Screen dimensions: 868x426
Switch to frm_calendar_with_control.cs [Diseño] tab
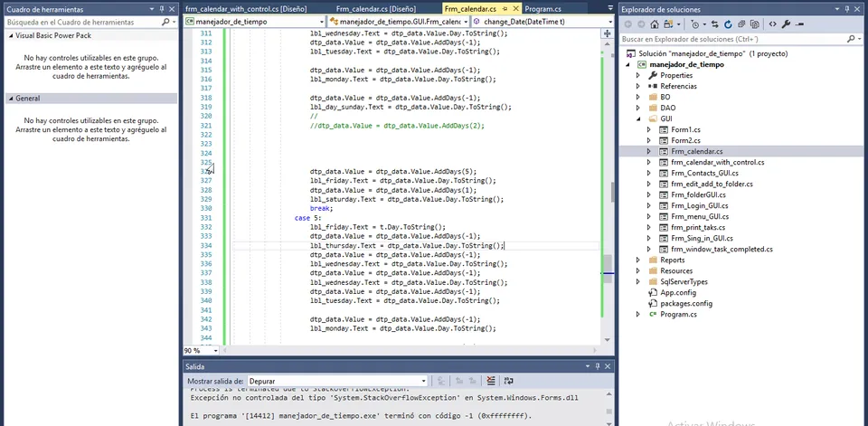(246, 9)
